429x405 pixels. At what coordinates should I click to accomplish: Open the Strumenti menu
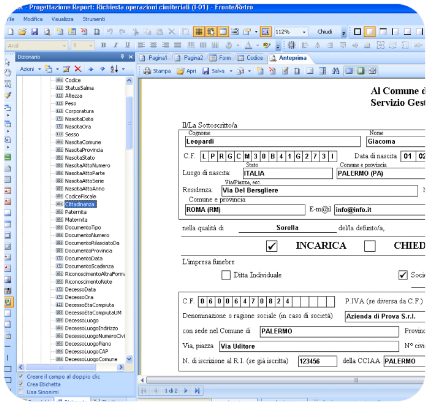click(x=94, y=19)
